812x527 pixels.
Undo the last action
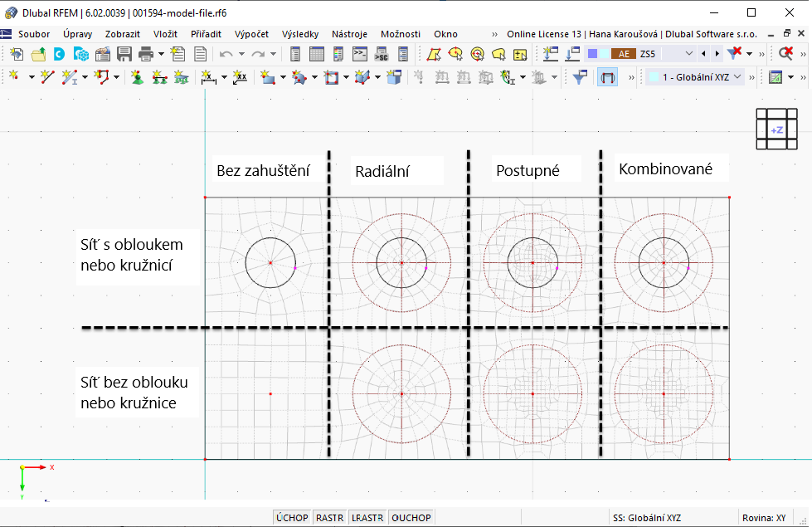click(x=226, y=54)
